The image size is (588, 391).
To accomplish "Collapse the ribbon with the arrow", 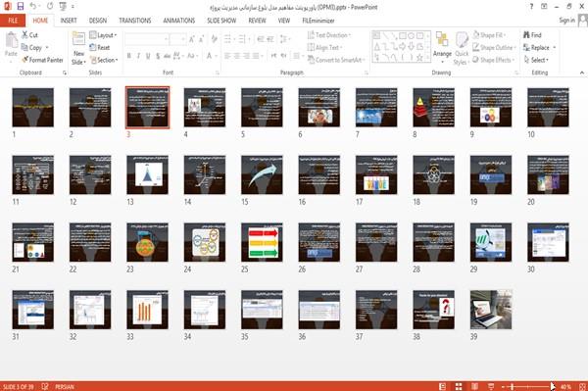I will (581, 73).
